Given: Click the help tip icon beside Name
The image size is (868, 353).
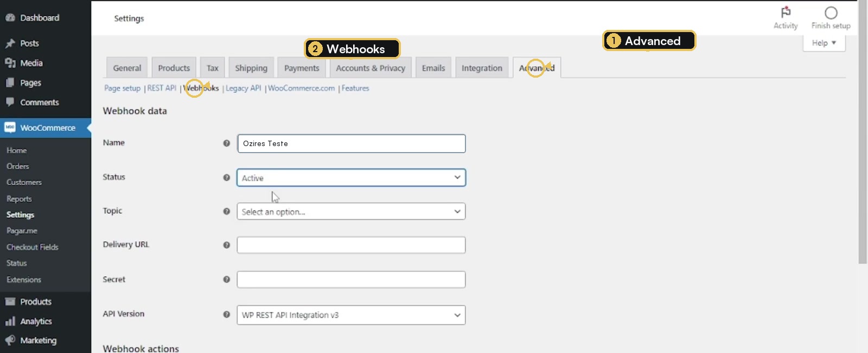Looking at the screenshot, I should tap(227, 143).
